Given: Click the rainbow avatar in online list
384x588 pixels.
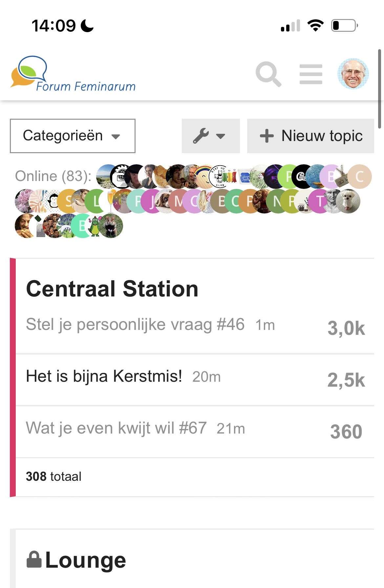Looking at the screenshot, I should (x=203, y=176).
